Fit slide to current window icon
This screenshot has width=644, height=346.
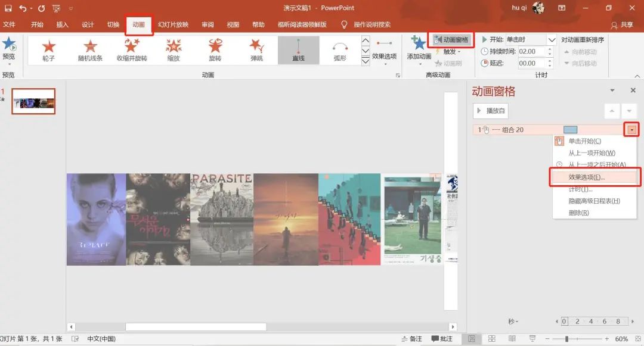click(x=638, y=339)
